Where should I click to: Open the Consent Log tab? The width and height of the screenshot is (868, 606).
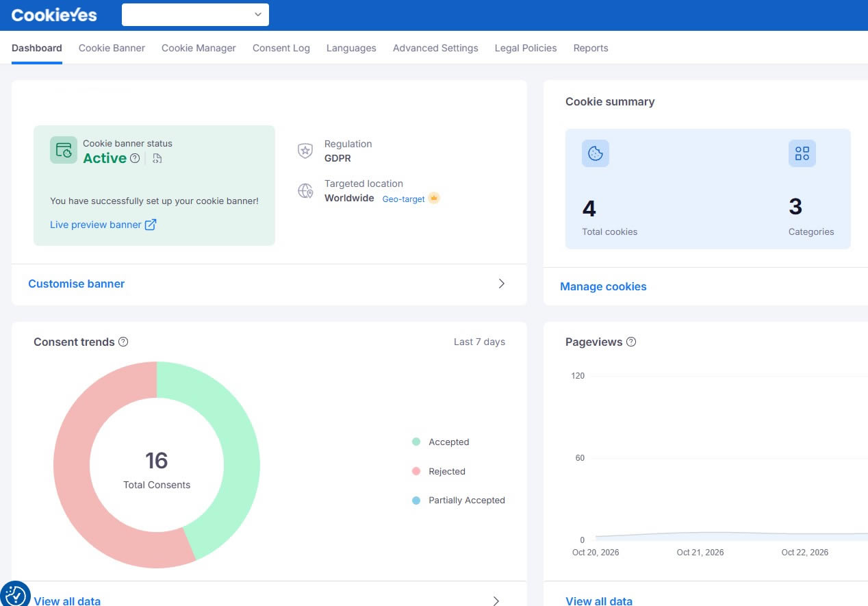point(281,48)
